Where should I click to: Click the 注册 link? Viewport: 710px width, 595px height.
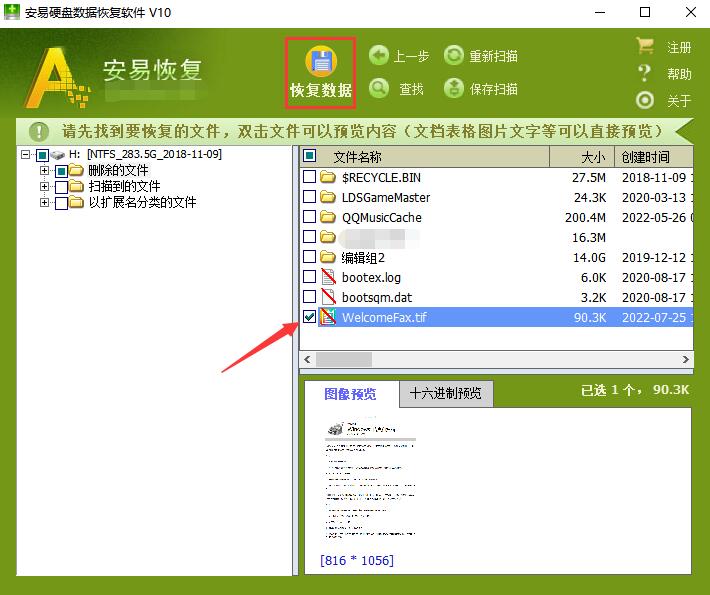click(679, 47)
